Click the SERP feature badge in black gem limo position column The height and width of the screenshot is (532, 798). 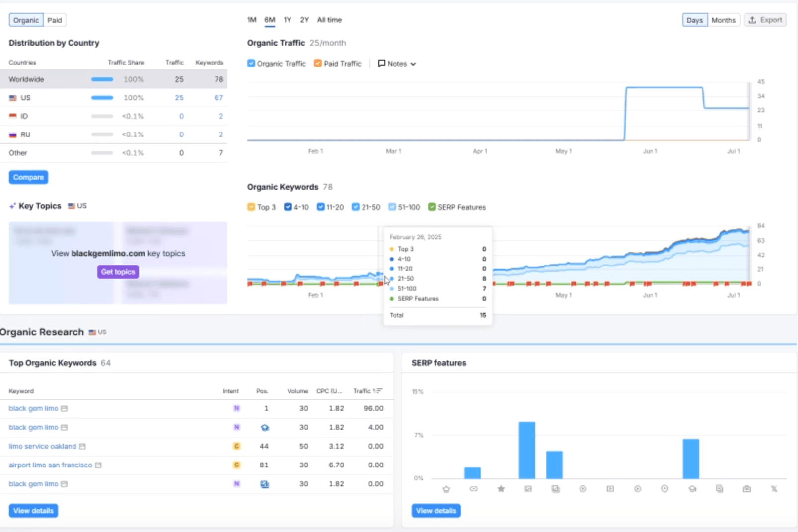pyautogui.click(x=266, y=427)
